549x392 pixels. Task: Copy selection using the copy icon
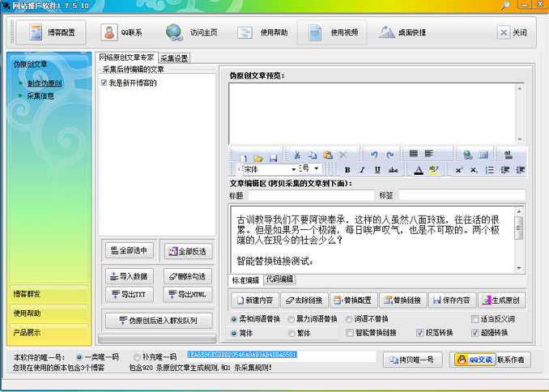(x=312, y=155)
